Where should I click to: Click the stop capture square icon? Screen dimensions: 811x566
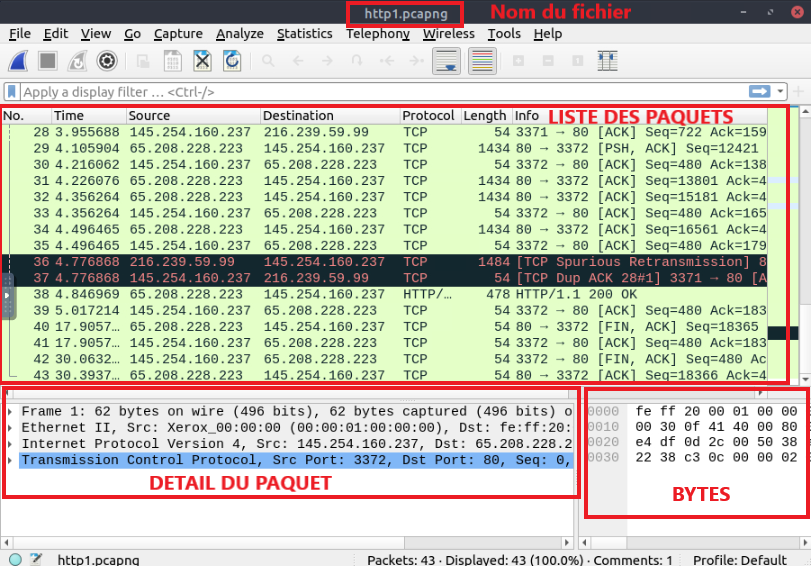pos(48,61)
